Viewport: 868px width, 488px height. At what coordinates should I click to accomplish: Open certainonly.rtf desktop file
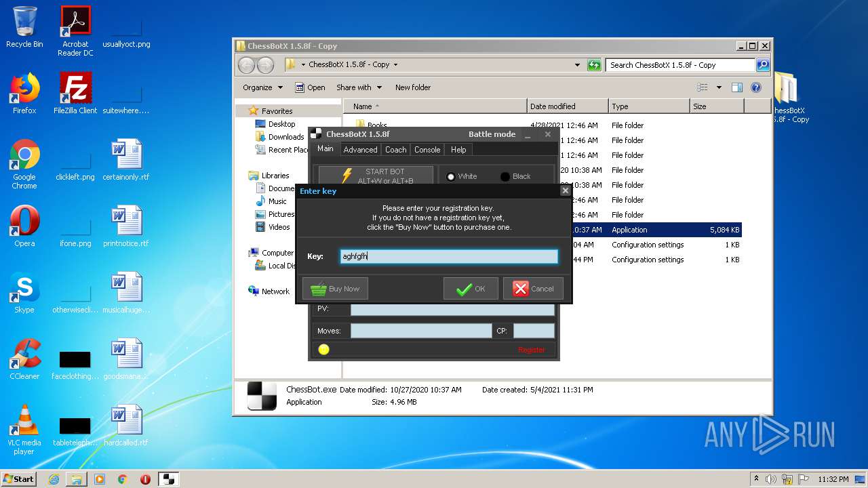tap(126, 160)
